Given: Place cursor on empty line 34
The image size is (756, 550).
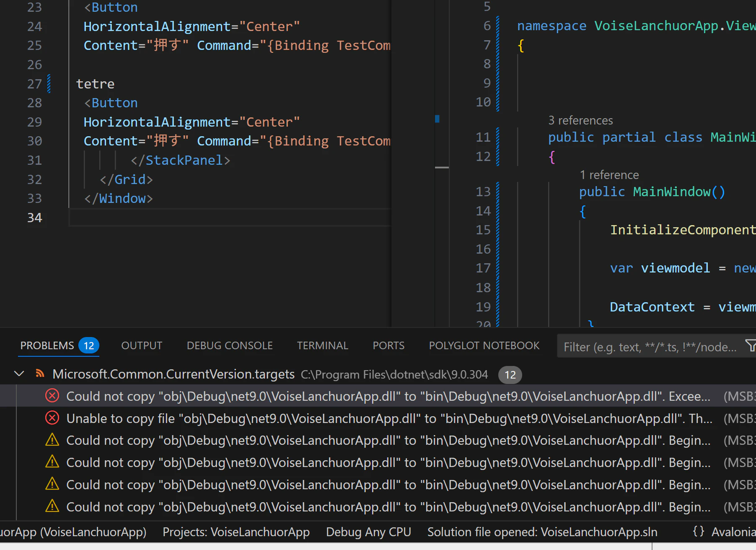Looking at the screenshot, I should tap(230, 218).
